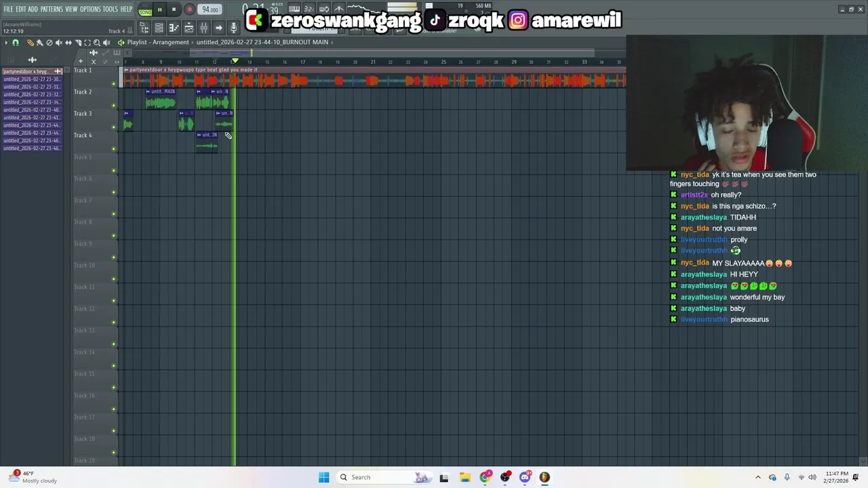This screenshot has width=868, height=488.
Task: Mute Track 3 via its green dot
Action: coord(114,127)
